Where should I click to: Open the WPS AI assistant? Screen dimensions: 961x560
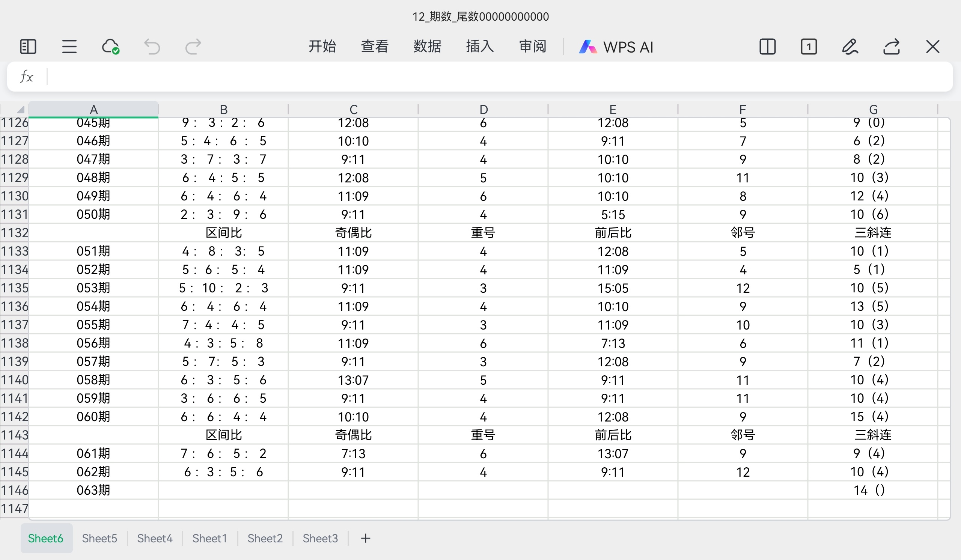point(616,47)
